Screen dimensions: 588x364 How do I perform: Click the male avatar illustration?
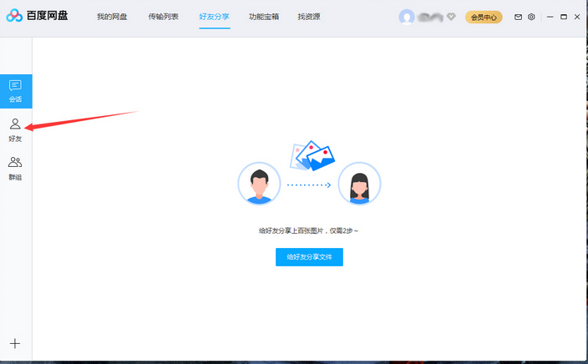259,184
